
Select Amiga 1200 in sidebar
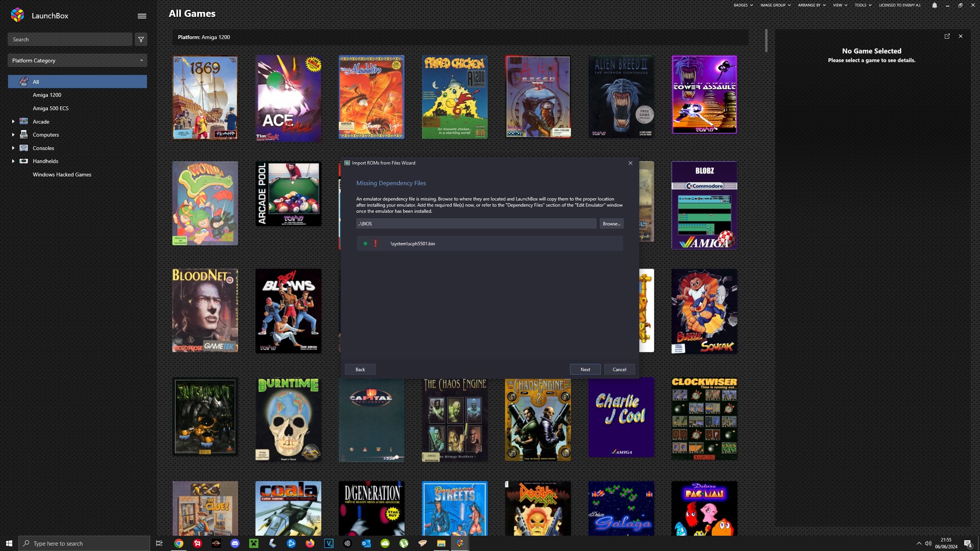47,95
